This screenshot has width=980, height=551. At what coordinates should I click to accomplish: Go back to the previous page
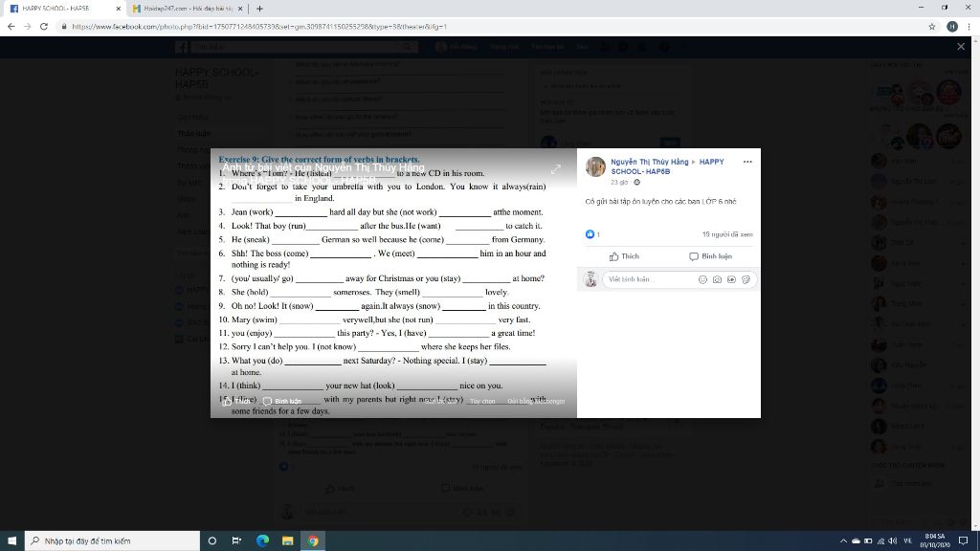point(11,26)
